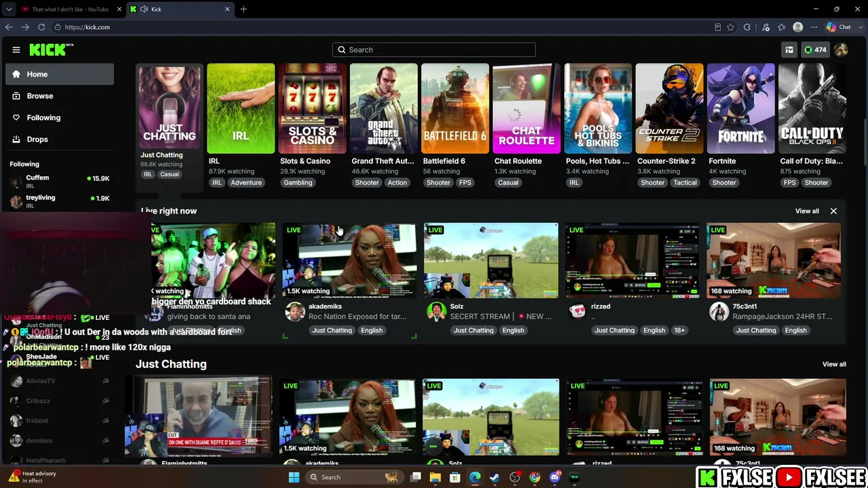This screenshot has width=868, height=488.
Task: Open Browse in the sidebar
Action: pyautogui.click(x=60, y=96)
